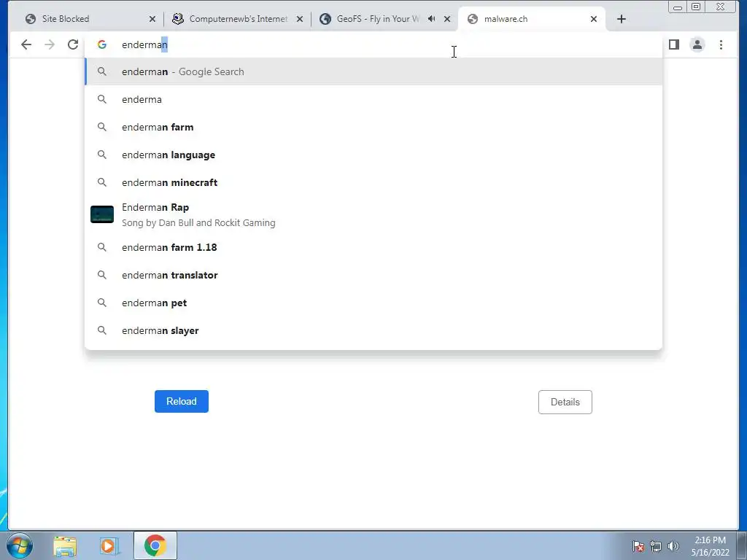
Task: Click the blue Reload button
Action: (182, 402)
